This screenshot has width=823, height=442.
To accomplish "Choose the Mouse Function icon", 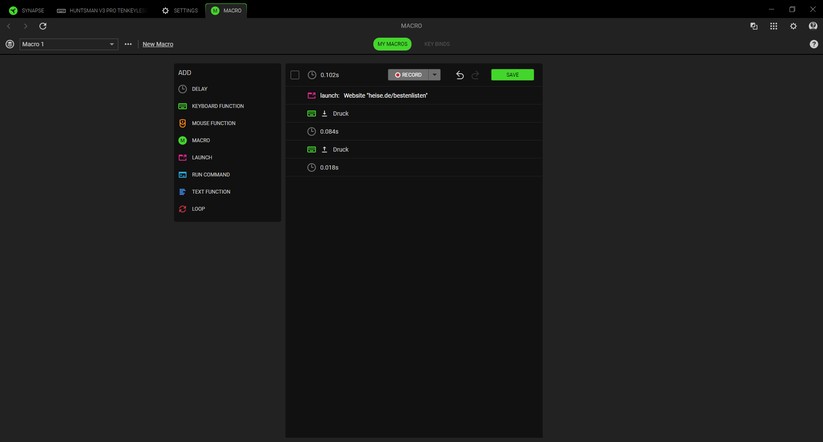I will pyautogui.click(x=183, y=123).
